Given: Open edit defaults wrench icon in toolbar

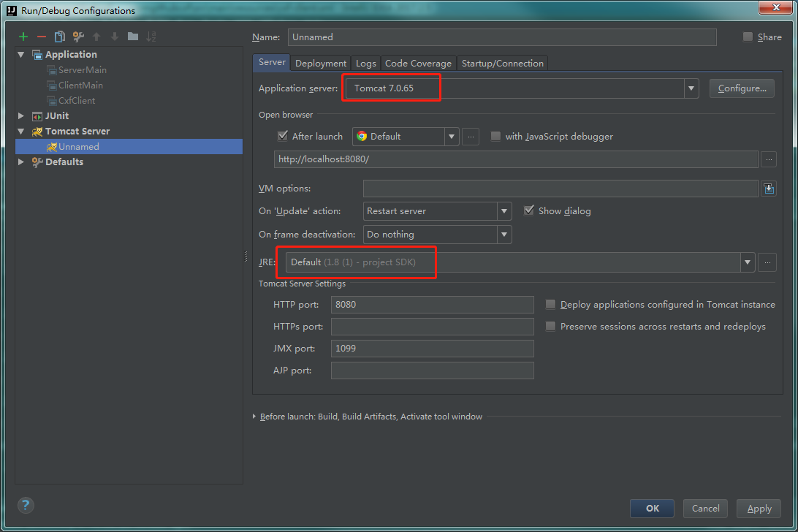Looking at the screenshot, I should click(78, 37).
